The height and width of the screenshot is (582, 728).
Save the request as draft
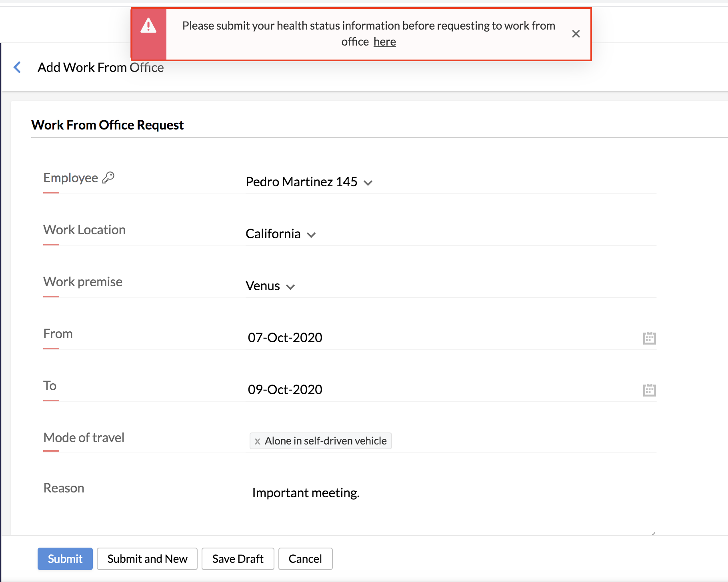pyautogui.click(x=238, y=558)
